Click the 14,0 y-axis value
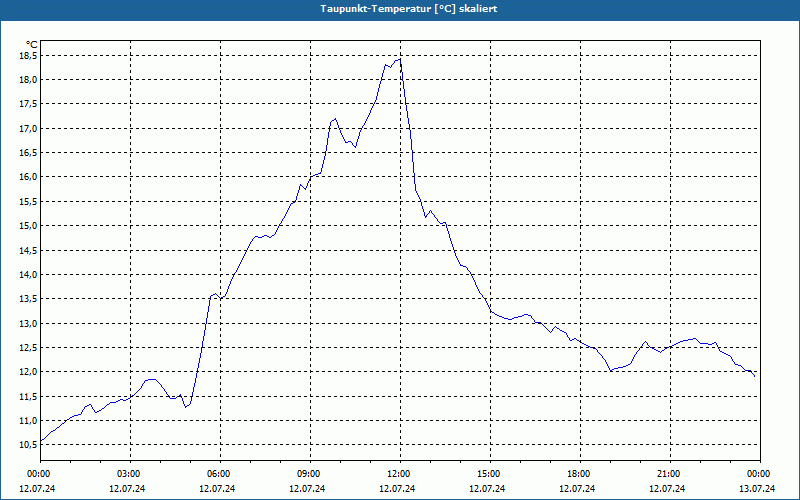 [28, 274]
